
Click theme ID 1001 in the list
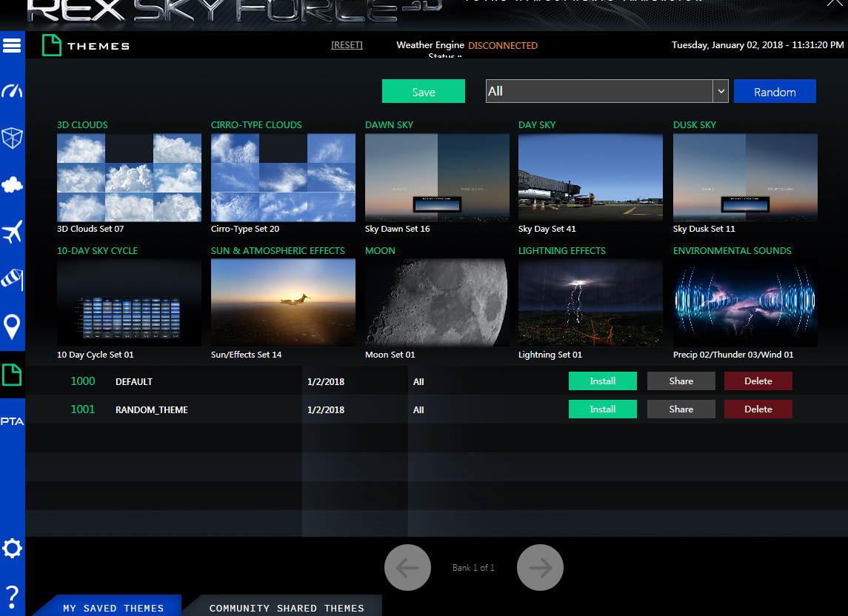(83, 409)
